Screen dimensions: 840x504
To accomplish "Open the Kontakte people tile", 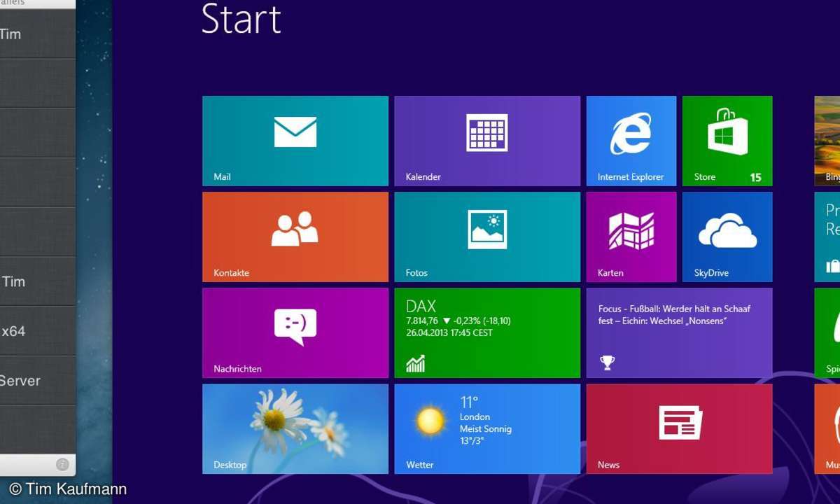I will [295, 237].
